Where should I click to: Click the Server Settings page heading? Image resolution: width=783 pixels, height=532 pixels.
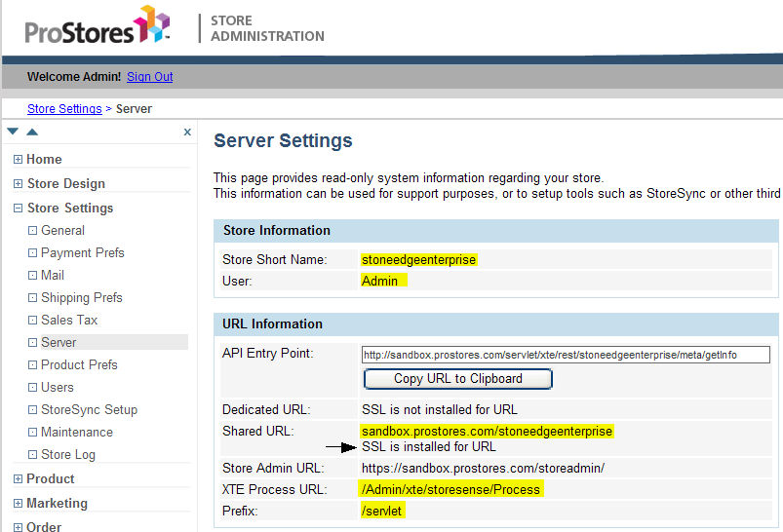pyautogui.click(x=283, y=140)
